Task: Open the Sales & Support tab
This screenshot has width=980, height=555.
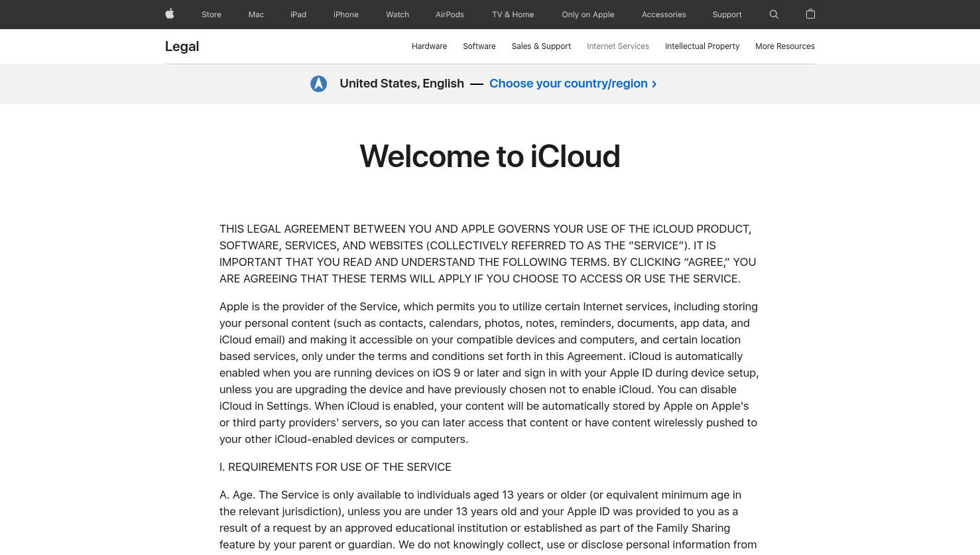Action: click(541, 46)
